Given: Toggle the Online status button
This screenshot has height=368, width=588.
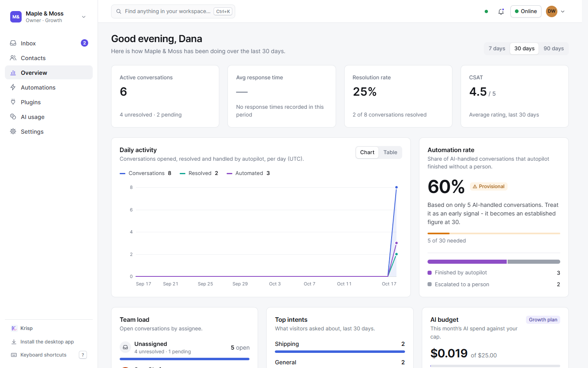Looking at the screenshot, I should (x=526, y=11).
